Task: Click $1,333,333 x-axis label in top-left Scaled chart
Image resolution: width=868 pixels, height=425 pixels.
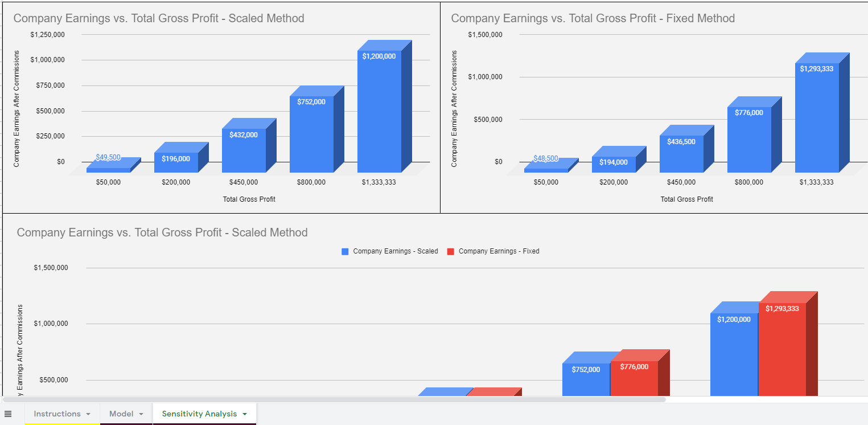Action: 379,182
